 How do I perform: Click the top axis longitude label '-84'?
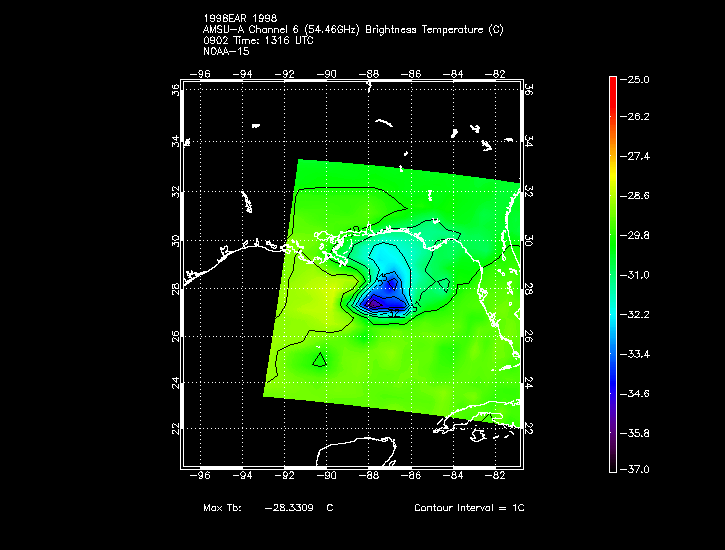tap(453, 74)
